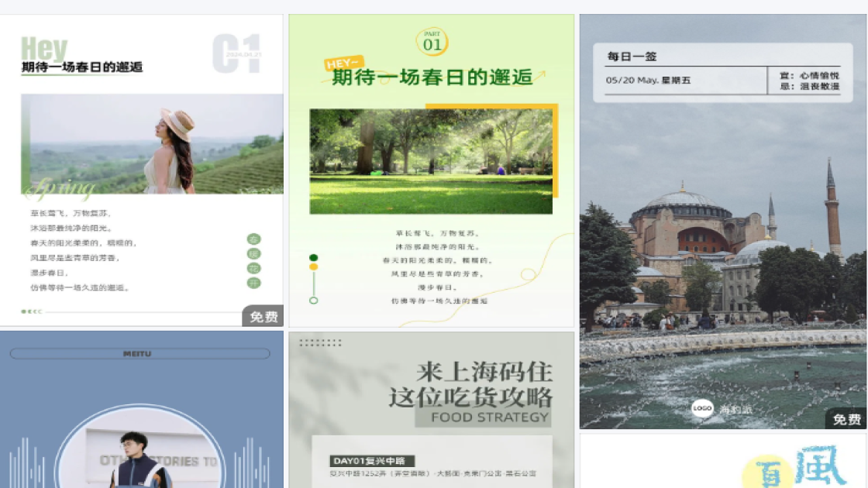Image resolution: width=868 pixels, height=488 pixels.
Task: Click the 免费 badge on the mosque template
Action: [846, 419]
